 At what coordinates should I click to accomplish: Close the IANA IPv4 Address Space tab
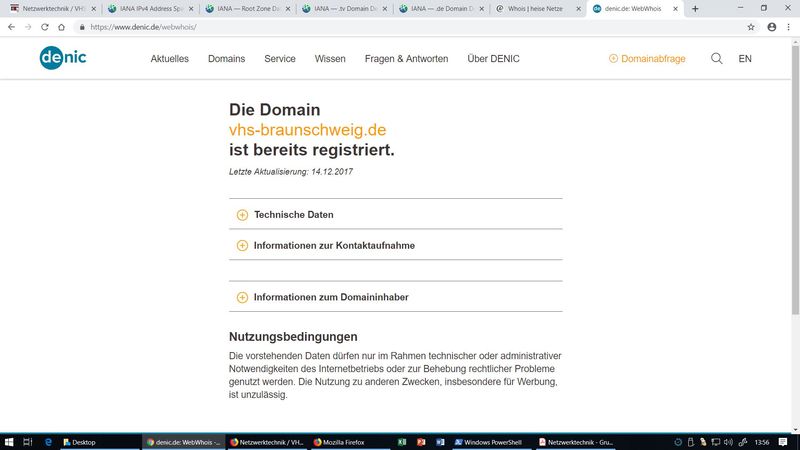click(191, 9)
